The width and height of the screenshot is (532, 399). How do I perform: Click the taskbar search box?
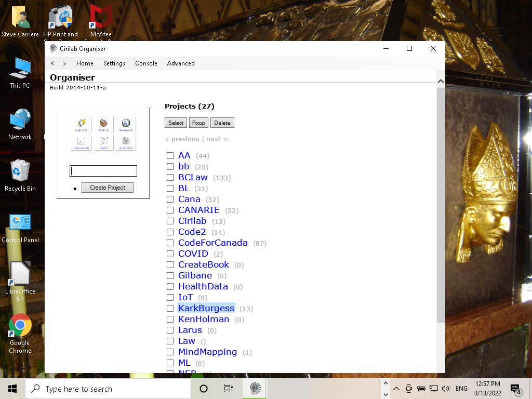click(108, 389)
